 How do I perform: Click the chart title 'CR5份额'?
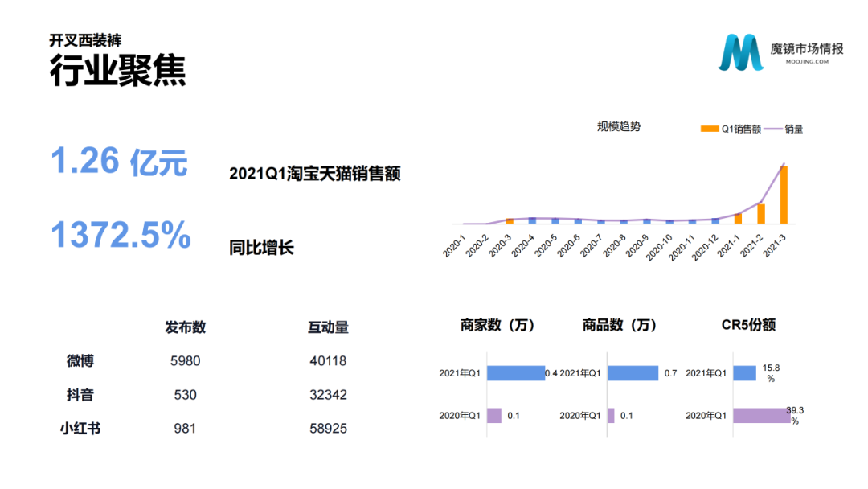click(748, 325)
